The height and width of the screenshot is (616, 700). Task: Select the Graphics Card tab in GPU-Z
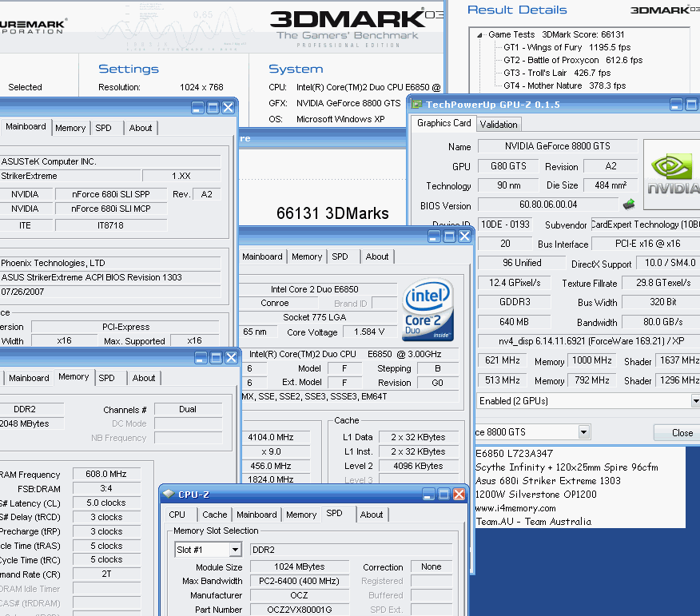pyautogui.click(x=443, y=123)
